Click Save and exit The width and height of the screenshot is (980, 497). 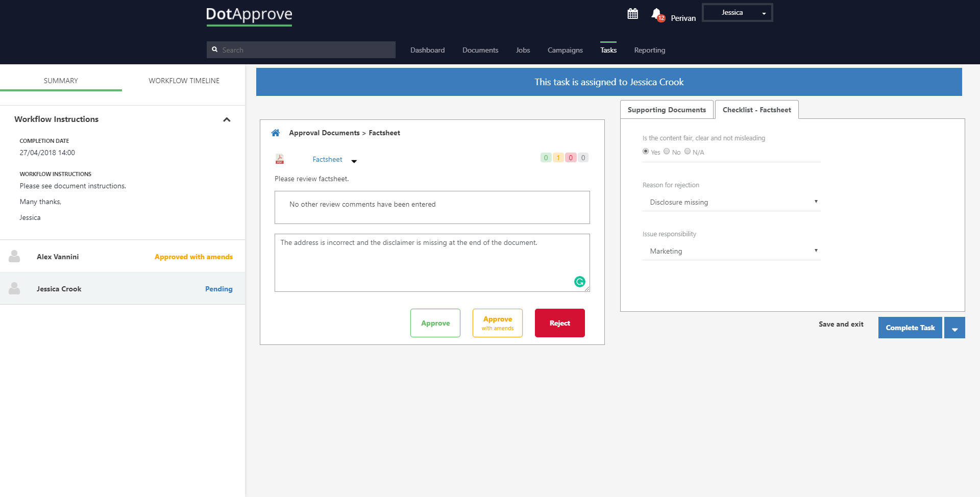tap(841, 324)
